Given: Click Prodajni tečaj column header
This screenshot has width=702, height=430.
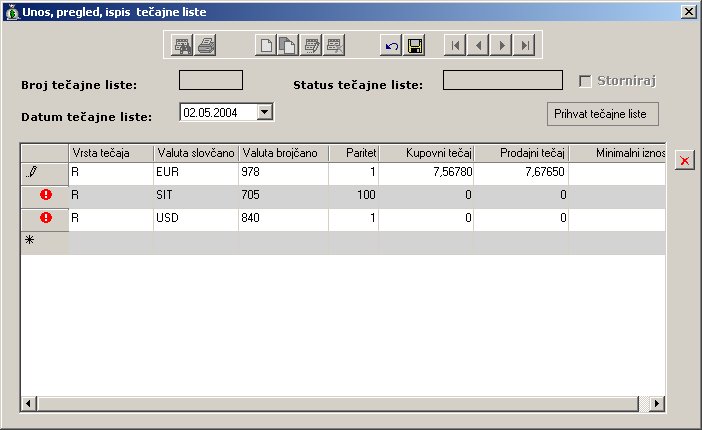Looking at the screenshot, I should tap(521, 153).
